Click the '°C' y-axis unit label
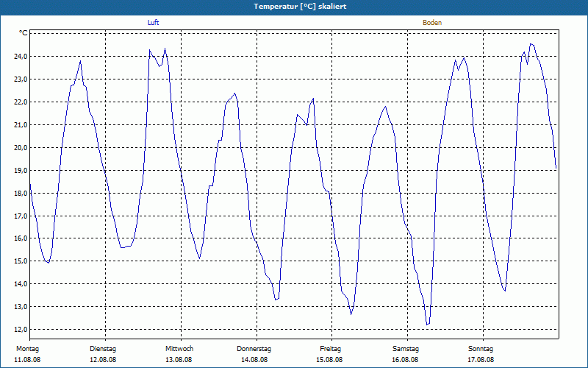Viewport: 588px width, 368px height. (24, 33)
